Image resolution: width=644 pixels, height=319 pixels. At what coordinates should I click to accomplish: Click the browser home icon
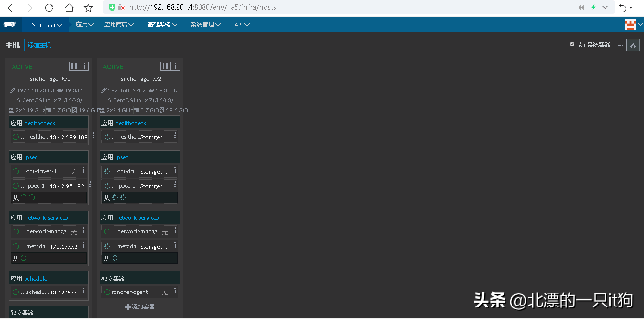pos(69,8)
